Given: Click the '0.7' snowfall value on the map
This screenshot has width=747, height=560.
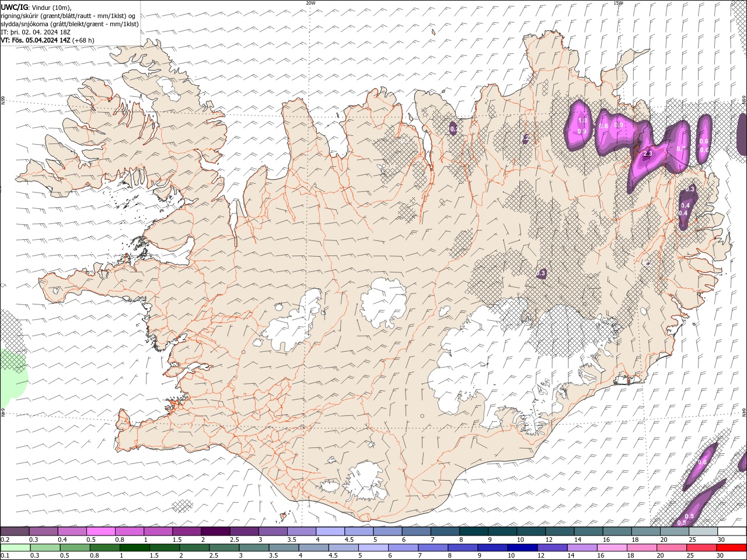Looking at the screenshot, I should (680, 149).
